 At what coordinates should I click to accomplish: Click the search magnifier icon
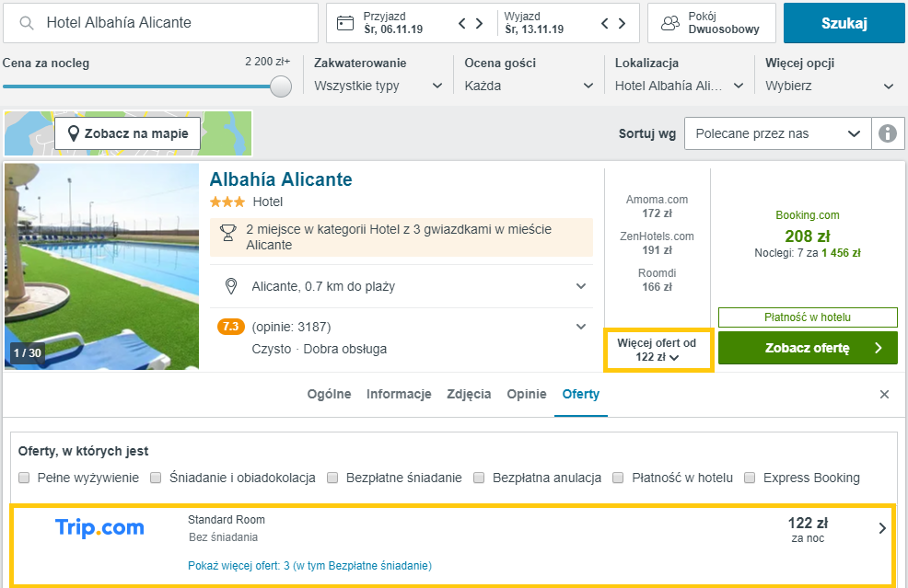(x=27, y=23)
